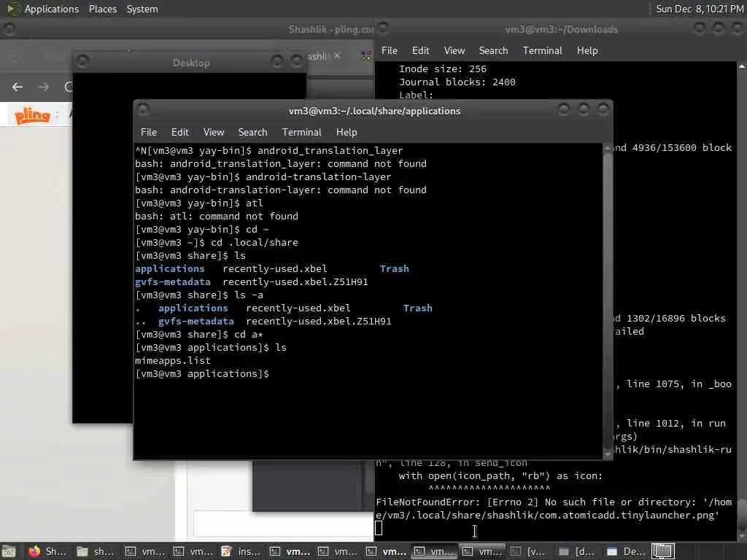747x560 pixels.
Task: Click 'gvfs-metadata' in the ls -a output
Action: pos(196,322)
